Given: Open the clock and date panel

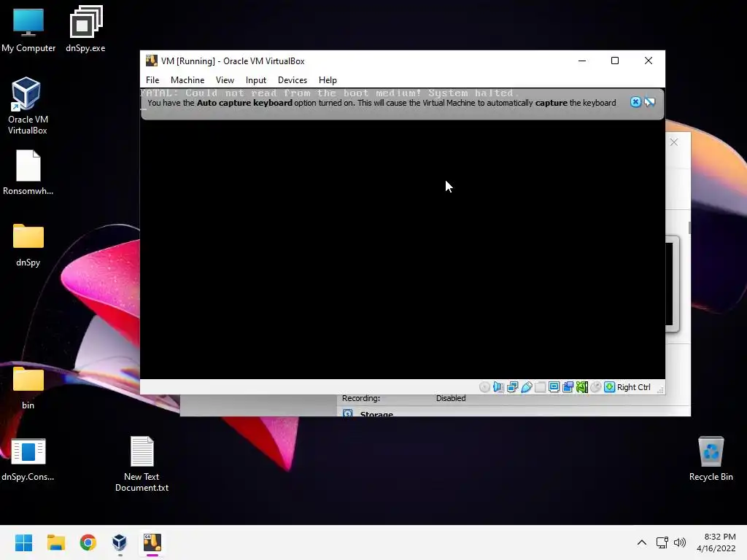Looking at the screenshot, I should pyautogui.click(x=716, y=542).
